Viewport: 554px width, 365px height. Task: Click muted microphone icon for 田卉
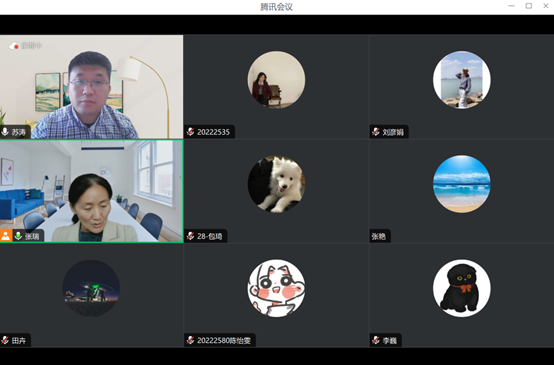[5, 340]
